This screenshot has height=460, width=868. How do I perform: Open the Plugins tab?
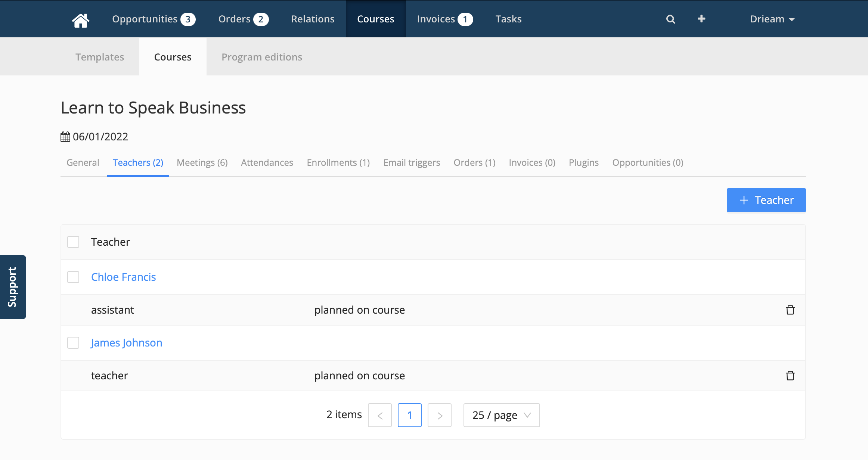[584, 162]
